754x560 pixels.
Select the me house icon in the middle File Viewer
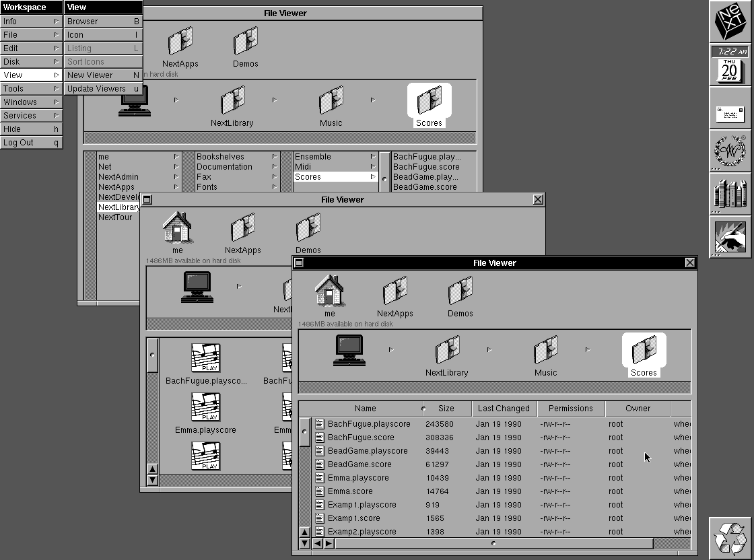pos(178,233)
